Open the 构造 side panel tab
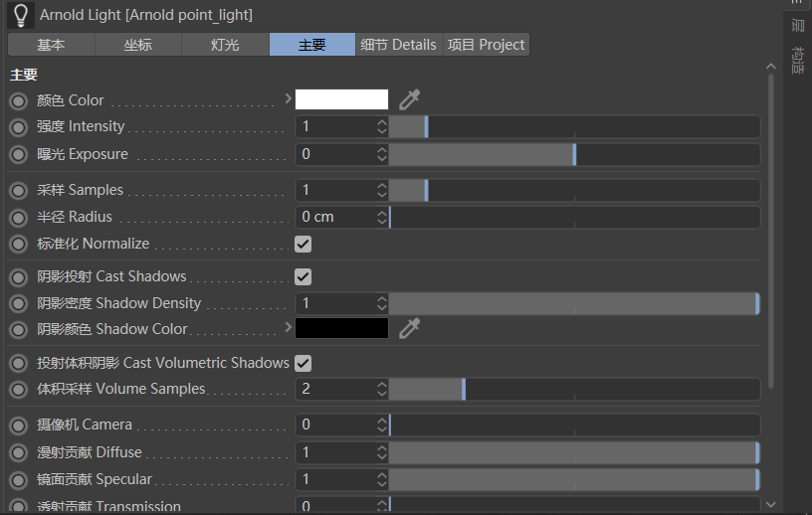This screenshot has height=515, width=812. coord(798,60)
